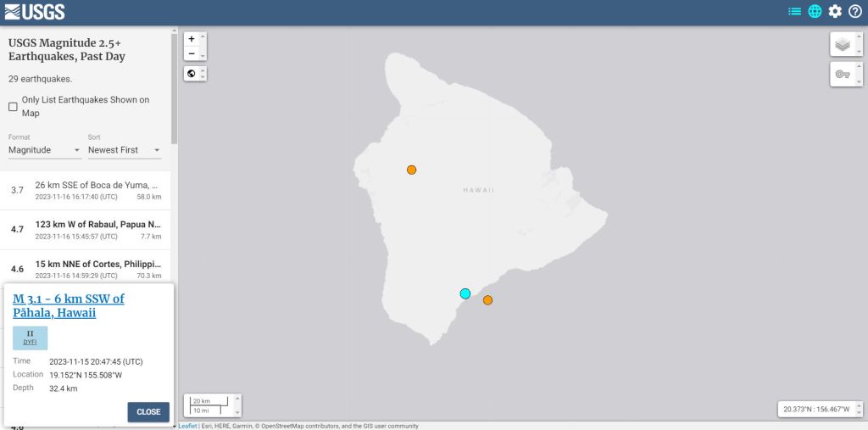Click the DYFI intensity II badge
The height and width of the screenshot is (430, 868).
tap(30, 338)
